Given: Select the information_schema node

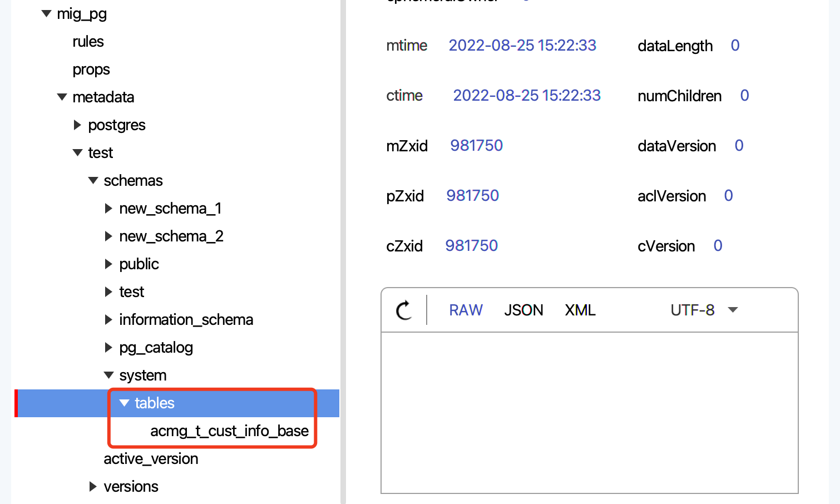Looking at the screenshot, I should [x=186, y=319].
